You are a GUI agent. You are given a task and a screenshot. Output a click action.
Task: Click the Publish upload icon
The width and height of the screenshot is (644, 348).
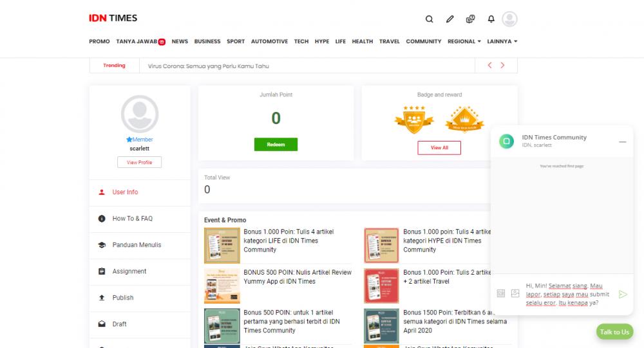[102, 298]
